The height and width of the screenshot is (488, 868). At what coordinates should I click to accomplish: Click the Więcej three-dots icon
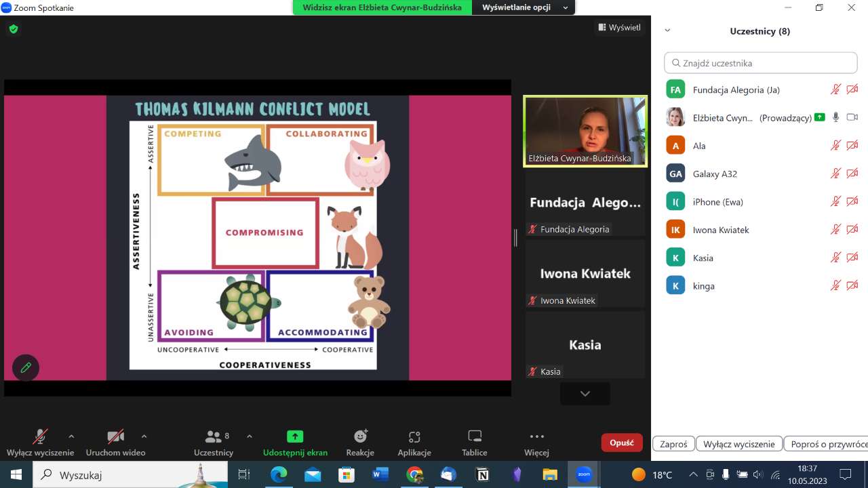pos(536,436)
